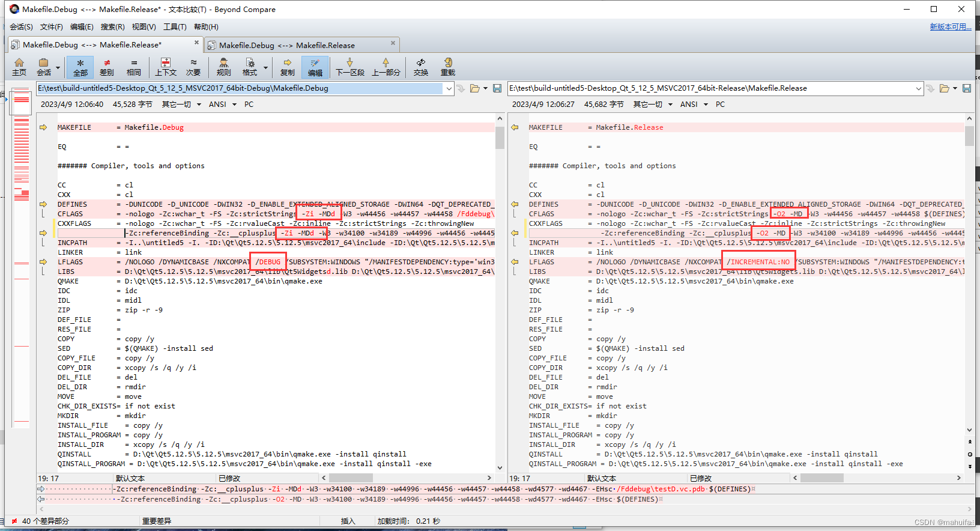Open the 工具(T) menu

(x=175, y=27)
